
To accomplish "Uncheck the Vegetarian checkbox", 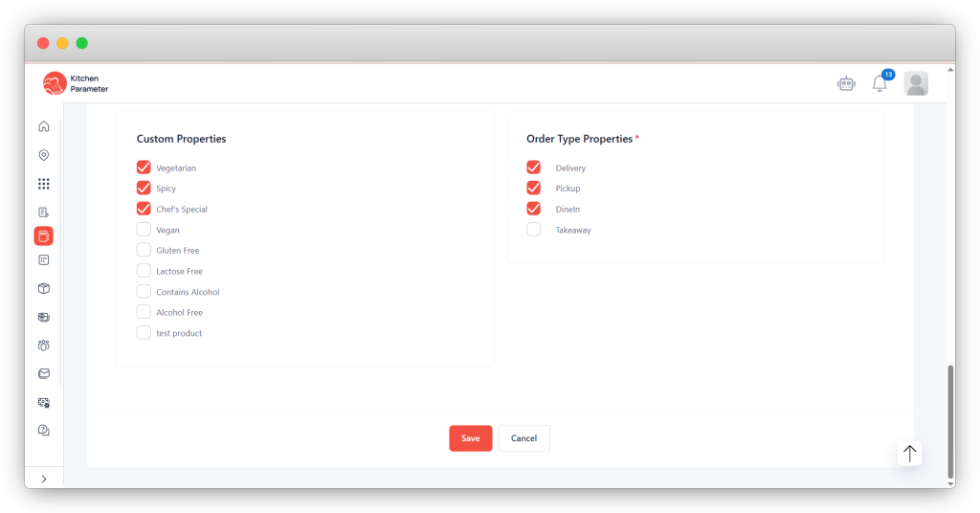I will click(x=144, y=167).
